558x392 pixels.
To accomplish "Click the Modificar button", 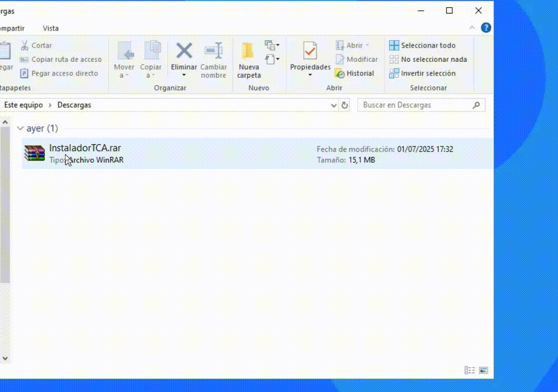I will (x=357, y=59).
